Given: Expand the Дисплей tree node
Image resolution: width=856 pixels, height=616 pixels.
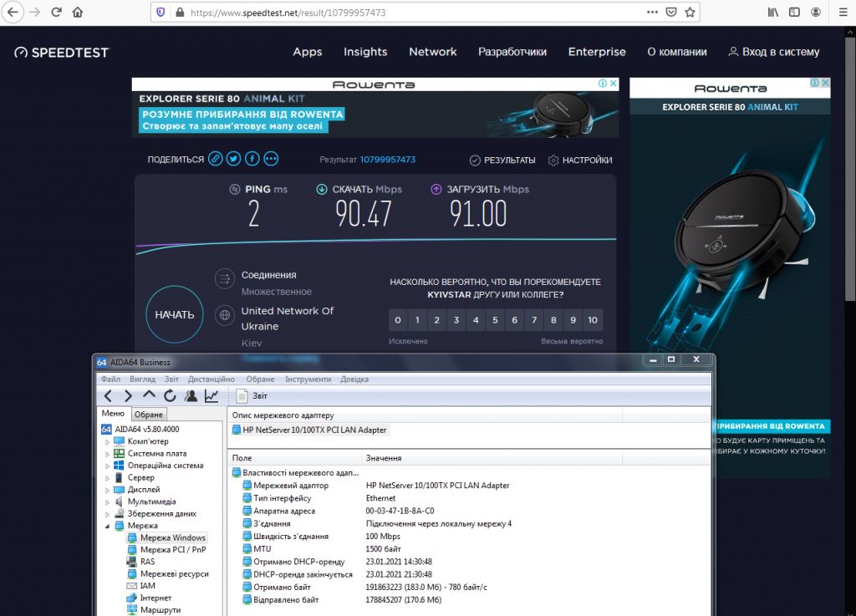Looking at the screenshot, I should 108,490.
